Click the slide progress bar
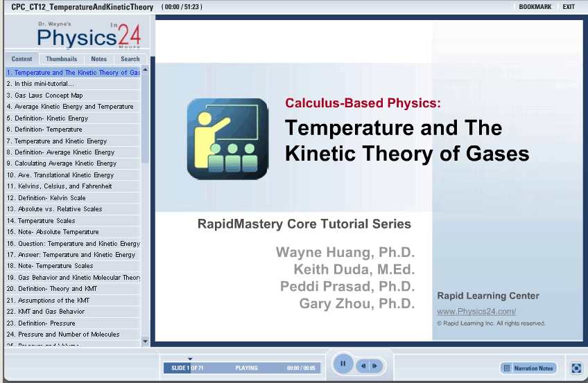Viewport: 588px width, 383px height. point(241,368)
